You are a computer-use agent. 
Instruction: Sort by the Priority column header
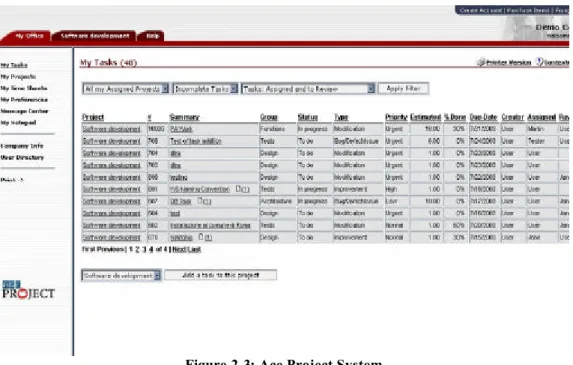[396, 117]
